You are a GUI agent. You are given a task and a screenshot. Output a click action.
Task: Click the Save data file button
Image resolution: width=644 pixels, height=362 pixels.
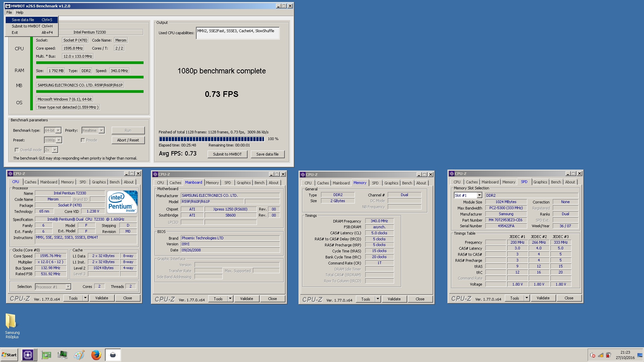pyautogui.click(x=267, y=154)
